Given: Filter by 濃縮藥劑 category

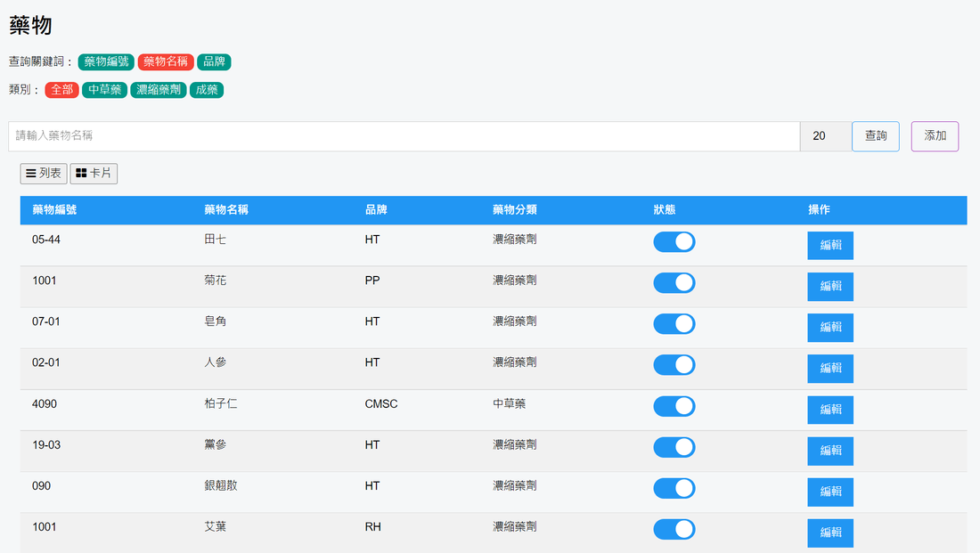Looking at the screenshot, I should [x=159, y=90].
